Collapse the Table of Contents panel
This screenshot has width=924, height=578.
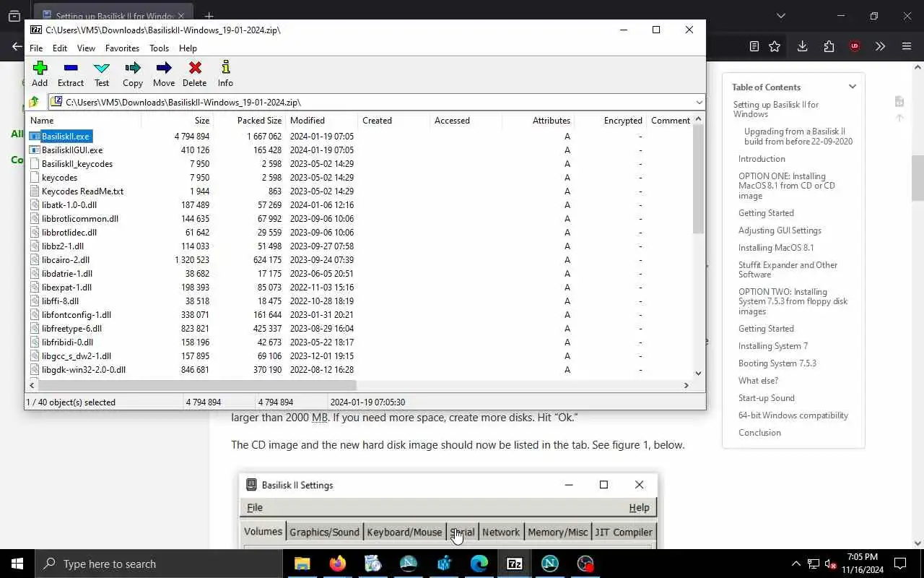(x=853, y=87)
